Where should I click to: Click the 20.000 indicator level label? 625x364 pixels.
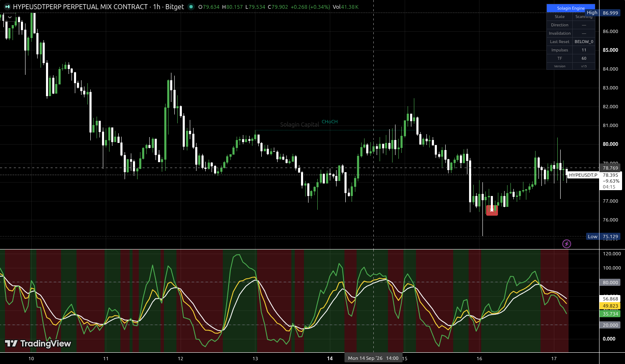[x=610, y=325]
